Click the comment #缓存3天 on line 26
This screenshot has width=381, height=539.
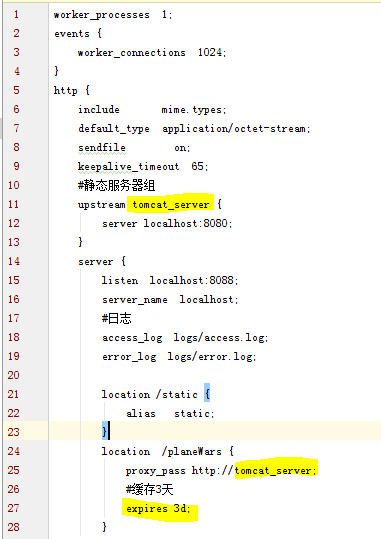point(150,490)
